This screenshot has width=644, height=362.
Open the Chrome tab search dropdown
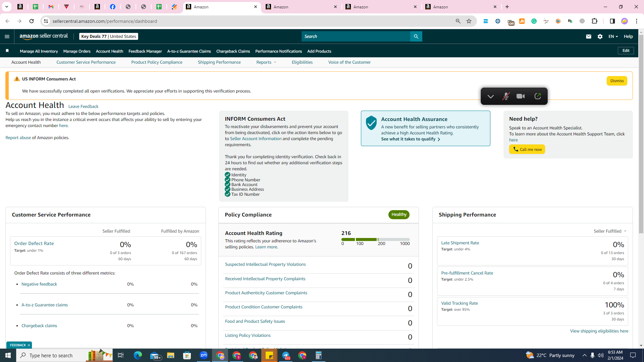point(6,7)
